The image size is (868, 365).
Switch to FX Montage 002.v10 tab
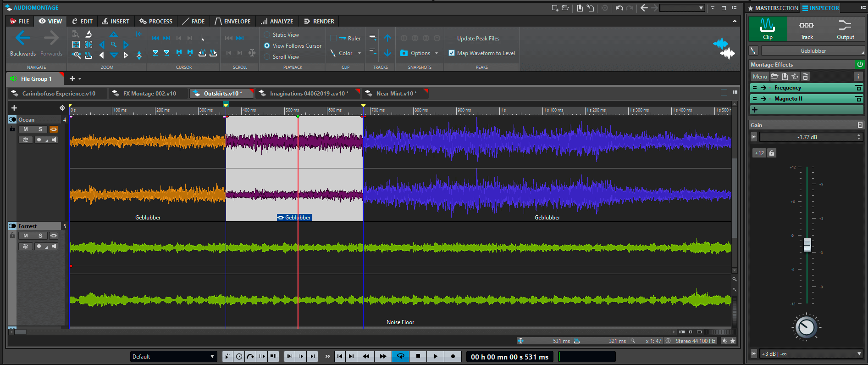[x=149, y=93]
